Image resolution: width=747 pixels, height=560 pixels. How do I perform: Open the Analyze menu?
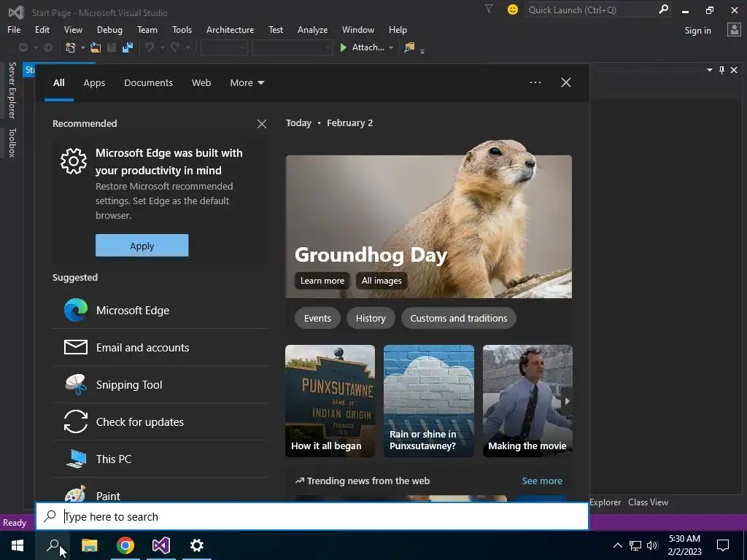click(312, 29)
